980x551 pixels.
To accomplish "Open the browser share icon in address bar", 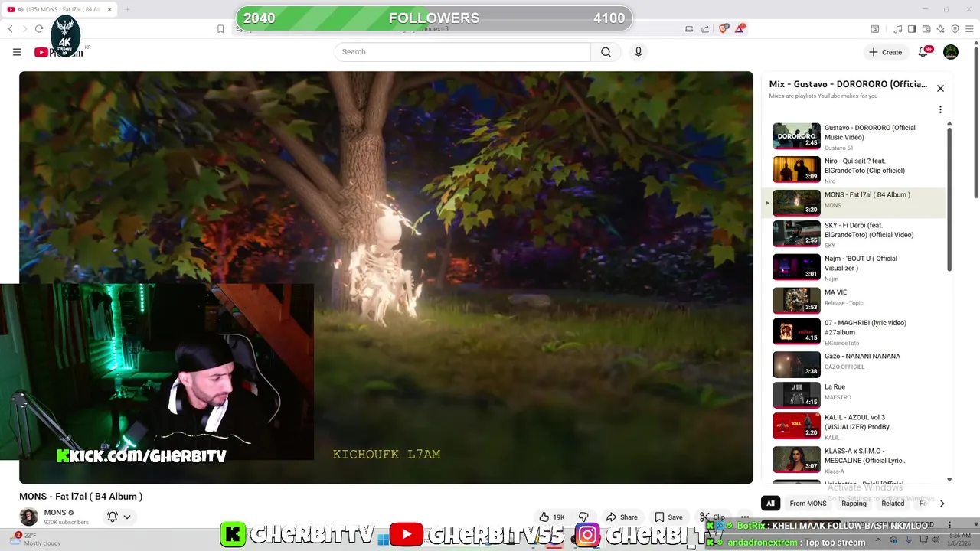I will pos(705,29).
